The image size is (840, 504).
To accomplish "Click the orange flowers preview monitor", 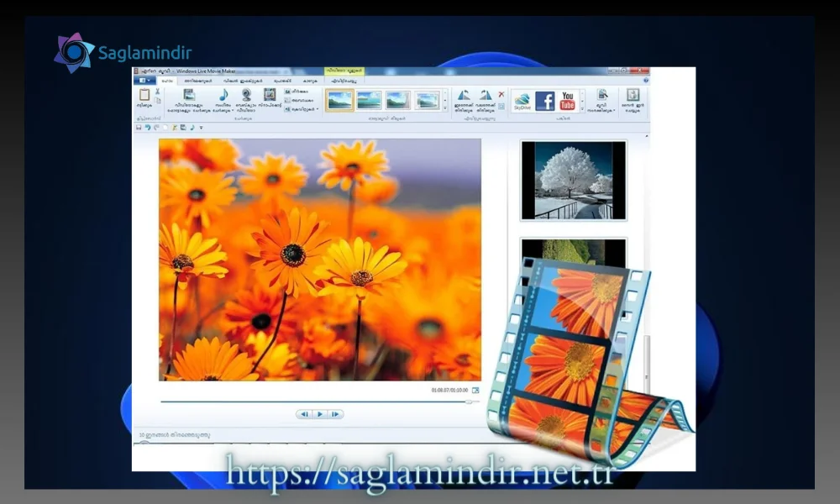I will click(320, 260).
